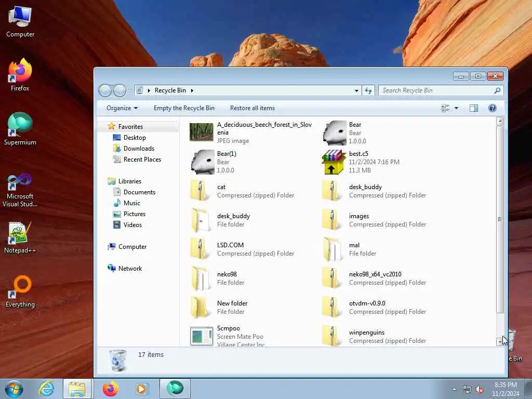Change your view icon button
The width and height of the screenshot is (532, 399).
pyautogui.click(x=445, y=108)
